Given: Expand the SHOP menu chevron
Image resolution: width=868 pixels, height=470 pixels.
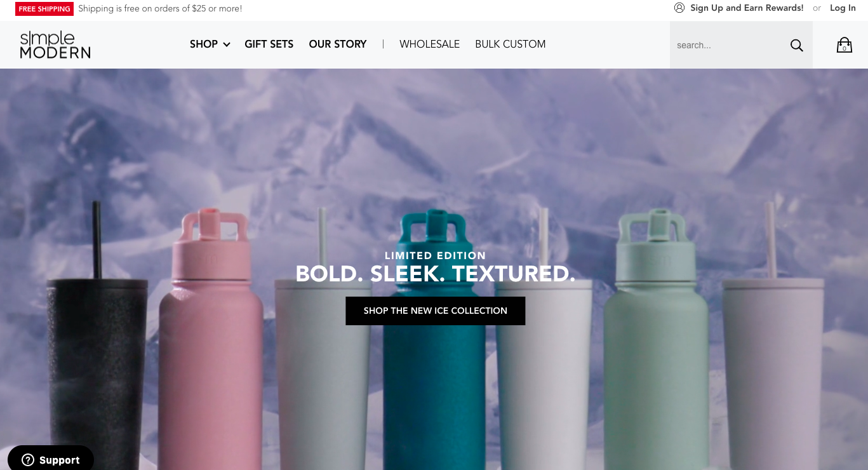Looking at the screenshot, I should (227, 44).
